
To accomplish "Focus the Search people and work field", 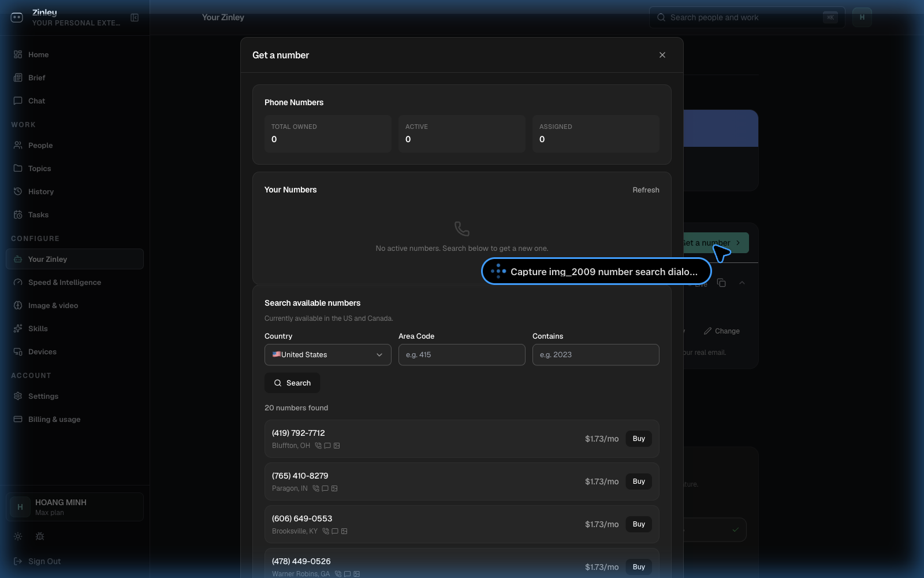I will [747, 17].
